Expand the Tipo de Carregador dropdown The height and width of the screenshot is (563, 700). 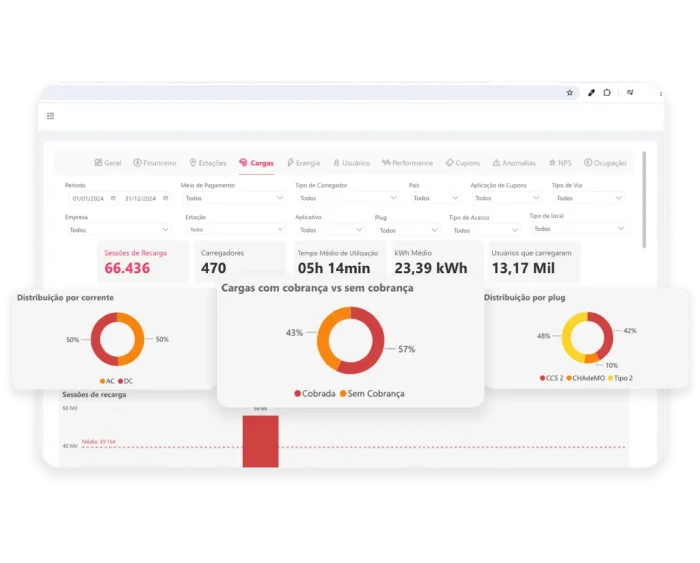pos(347,198)
